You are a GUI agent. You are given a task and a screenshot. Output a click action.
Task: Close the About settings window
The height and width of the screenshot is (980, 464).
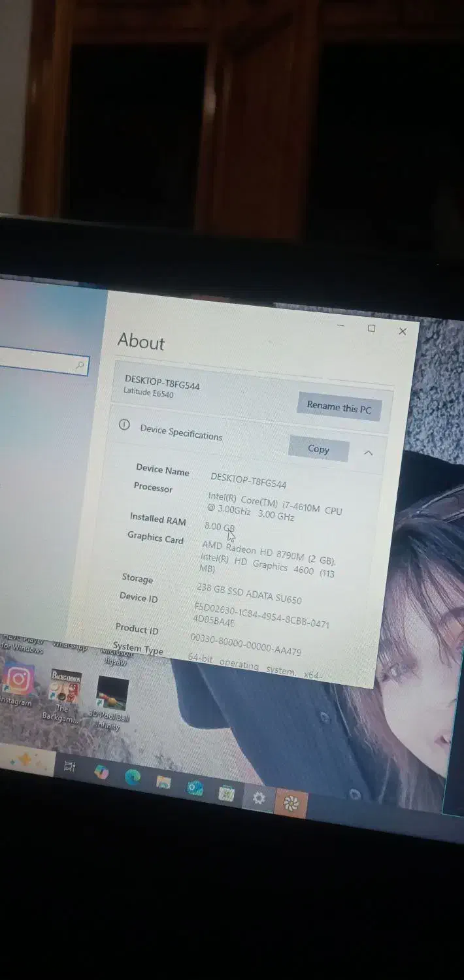click(403, 331)
